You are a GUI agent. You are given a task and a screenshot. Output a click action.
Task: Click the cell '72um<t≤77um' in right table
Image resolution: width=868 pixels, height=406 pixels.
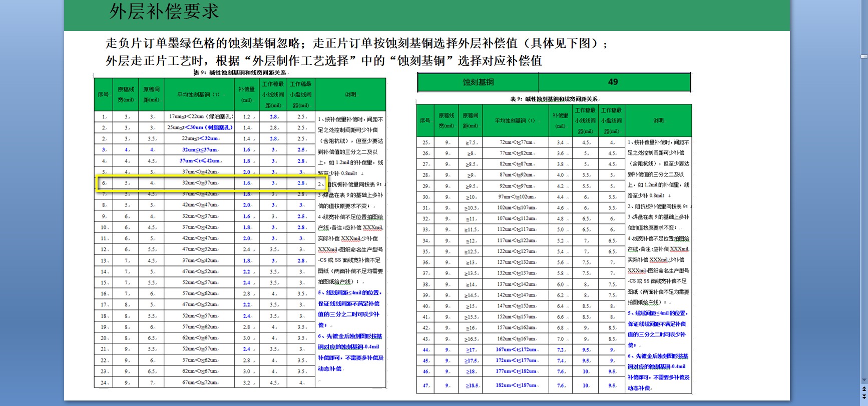coord(517,142)
